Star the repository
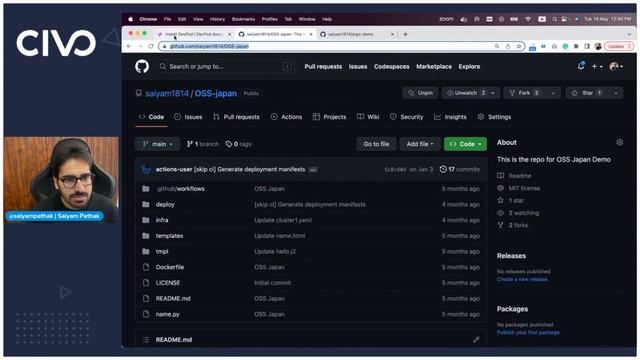This screenshot has height=360, width=640. point(587,93)
